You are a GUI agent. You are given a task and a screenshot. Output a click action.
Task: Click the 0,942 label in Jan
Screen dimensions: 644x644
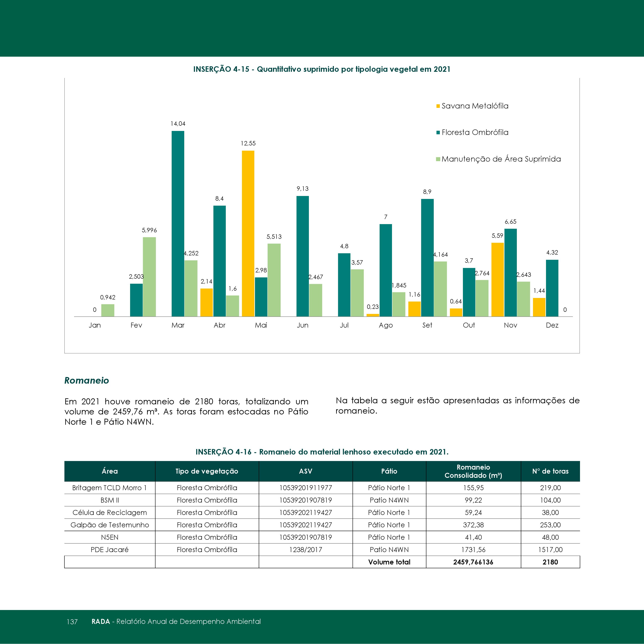point(108,297)
